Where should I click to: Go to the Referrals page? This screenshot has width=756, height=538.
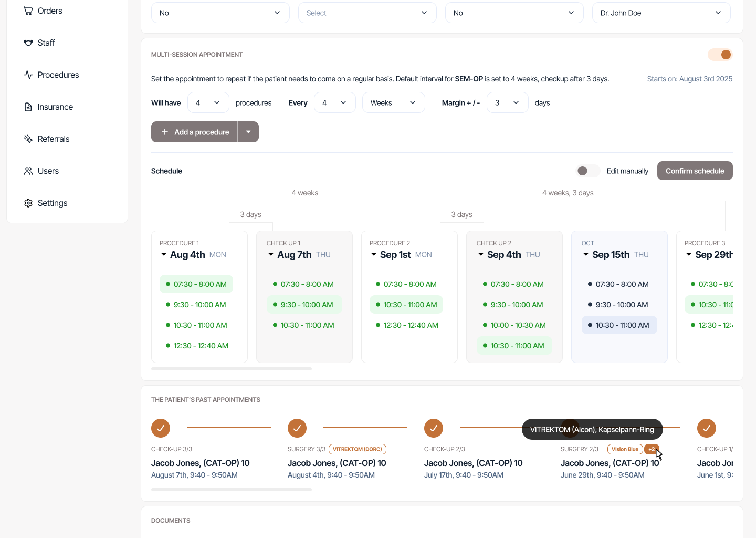pyautogui.click(x=54, y=139)
